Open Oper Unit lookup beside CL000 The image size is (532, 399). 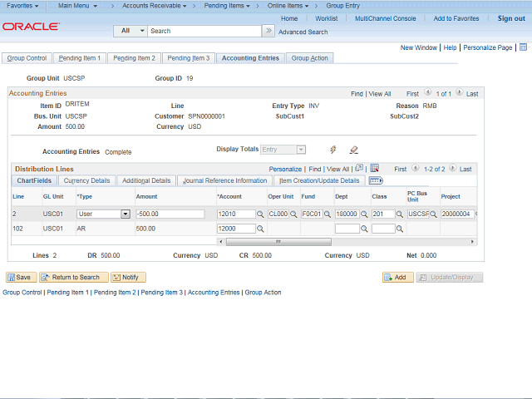pos(293,214)
